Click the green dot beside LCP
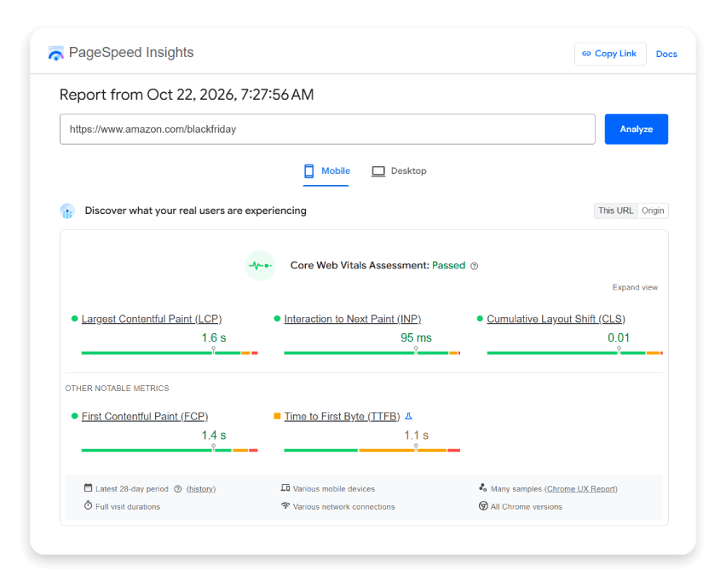 click(74, 319)
